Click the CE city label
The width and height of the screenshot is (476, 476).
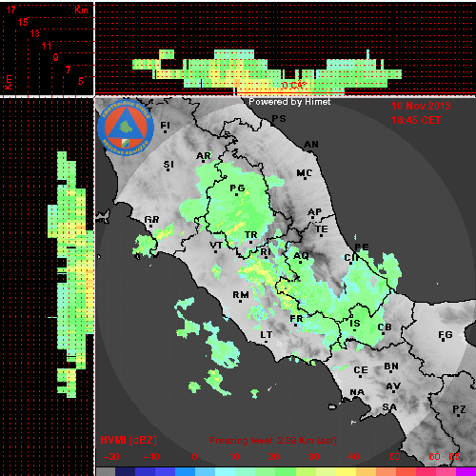click(x=361, y=370)
